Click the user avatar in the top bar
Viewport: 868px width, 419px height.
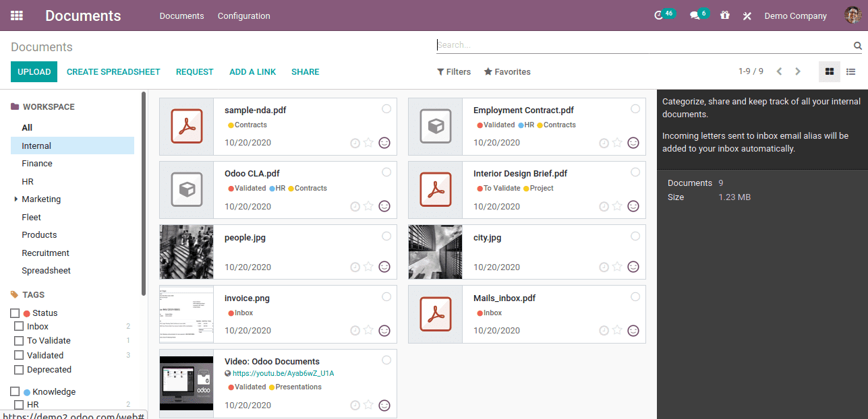(x=852, y=15)
